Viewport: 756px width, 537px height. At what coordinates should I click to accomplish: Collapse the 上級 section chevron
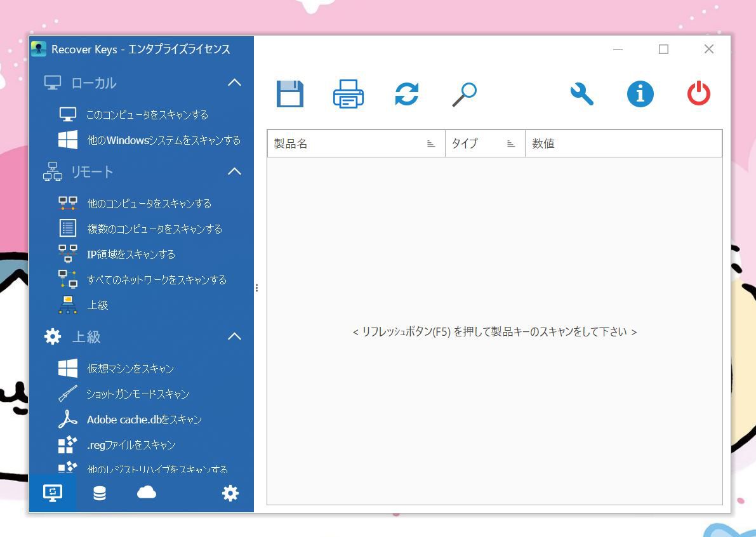234,336
